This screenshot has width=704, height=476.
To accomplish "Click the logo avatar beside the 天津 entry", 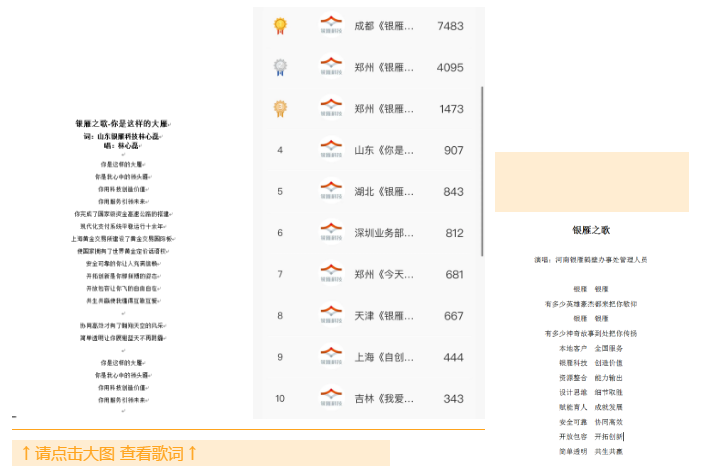I will 331,315.
